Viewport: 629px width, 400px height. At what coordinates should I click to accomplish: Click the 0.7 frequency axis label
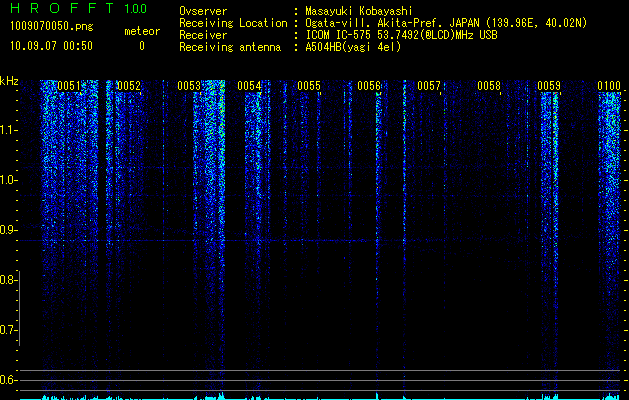8,330
